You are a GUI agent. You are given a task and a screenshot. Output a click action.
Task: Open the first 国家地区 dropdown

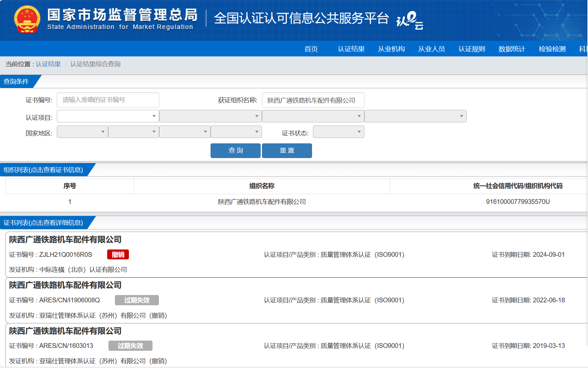(82, 132)
